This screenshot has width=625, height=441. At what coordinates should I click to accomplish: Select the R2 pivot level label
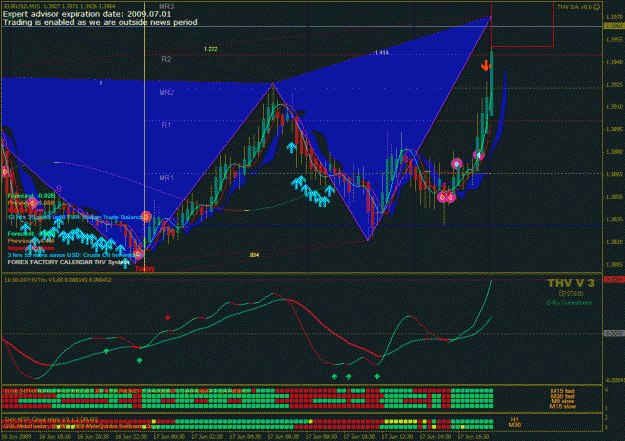166,59
